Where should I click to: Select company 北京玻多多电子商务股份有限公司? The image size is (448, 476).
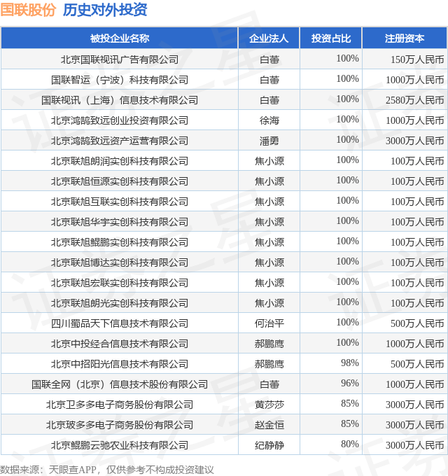pos(120,425)
